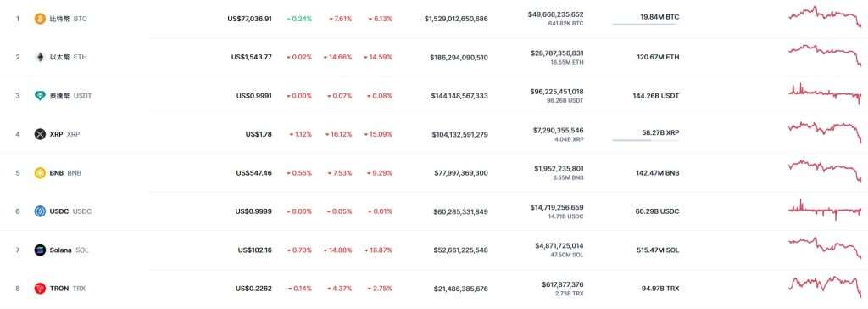Open the Solana SOL name link
This screenshot has height=309, width=868.
pyautogui.click(x=69, y=250)
